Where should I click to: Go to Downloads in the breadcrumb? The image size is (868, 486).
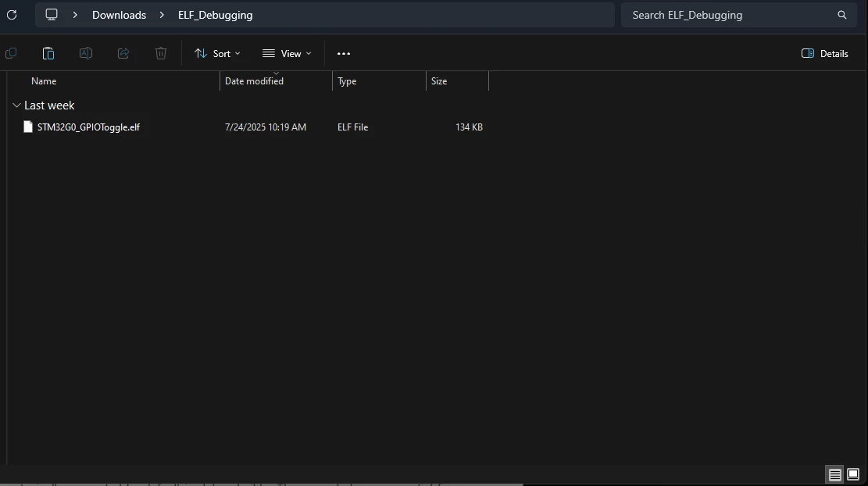(119, 15)
